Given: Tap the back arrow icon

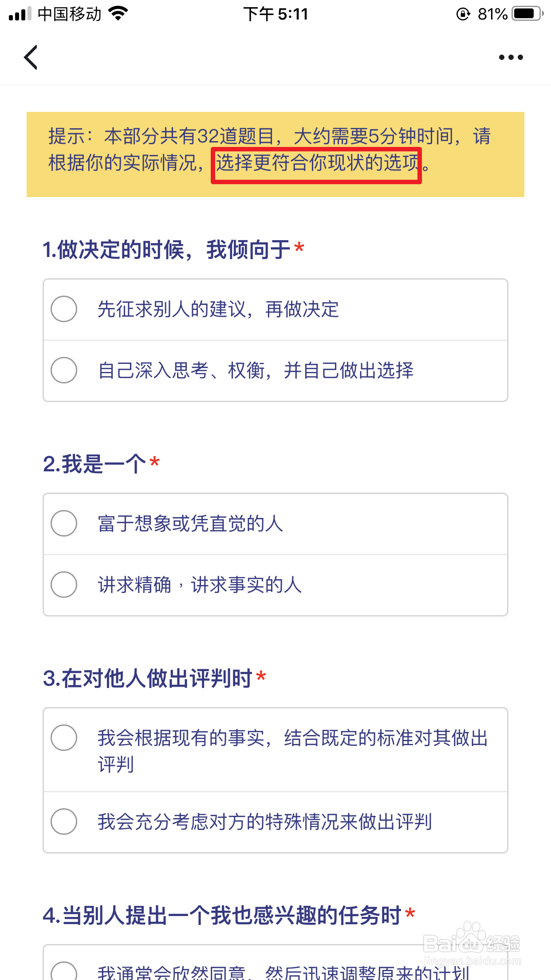Looking at the screenshot, I should [31, 57].
